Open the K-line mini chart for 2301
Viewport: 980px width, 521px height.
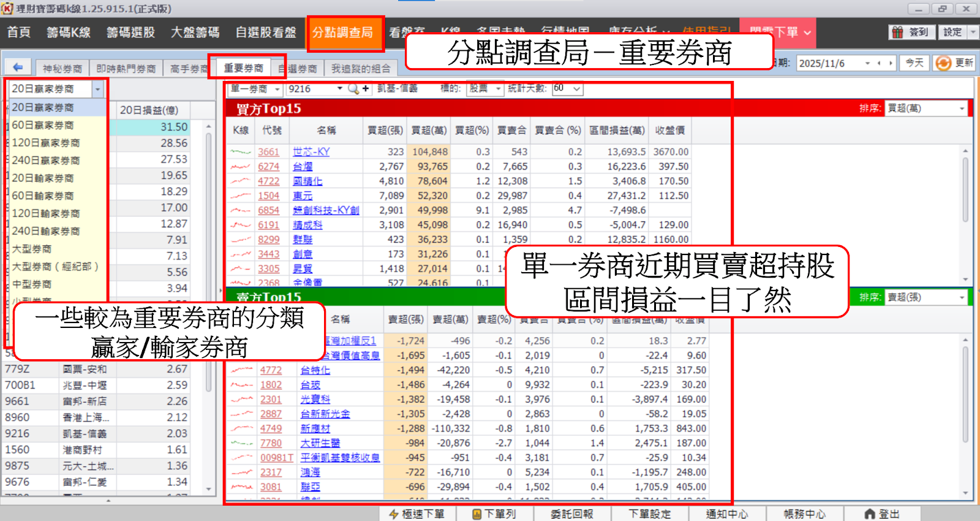tap(243, 400)
